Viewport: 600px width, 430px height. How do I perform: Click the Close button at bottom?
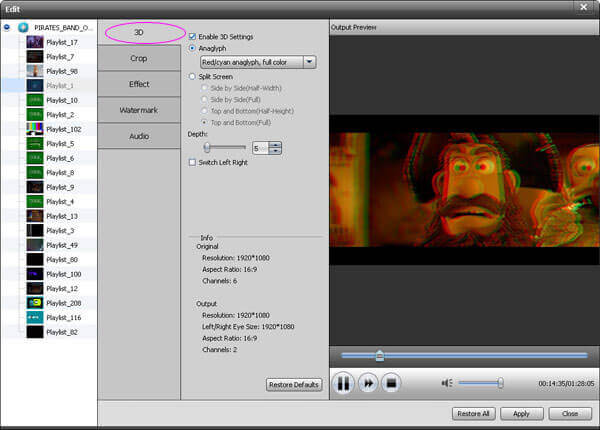click(x=570, y=414)
